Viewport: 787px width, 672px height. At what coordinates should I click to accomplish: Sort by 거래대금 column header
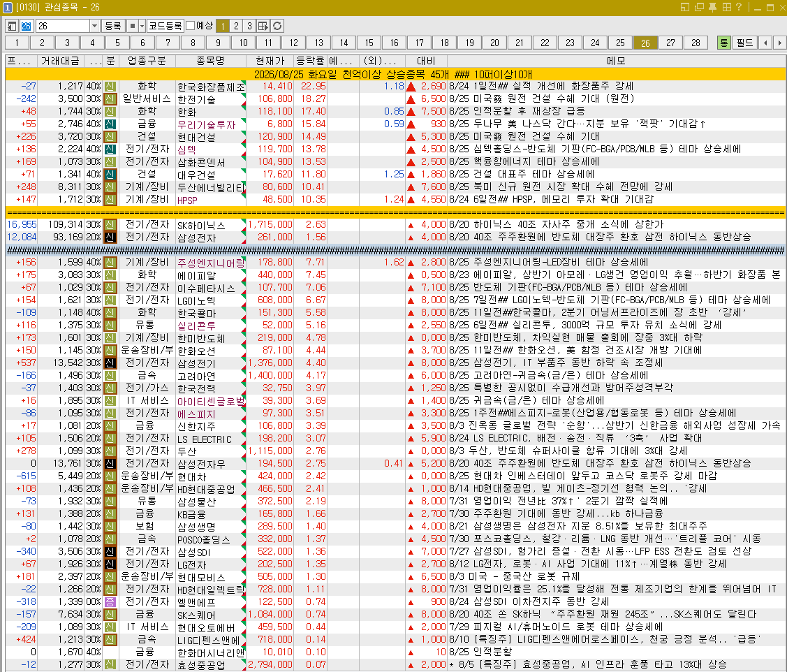[60, 61]
